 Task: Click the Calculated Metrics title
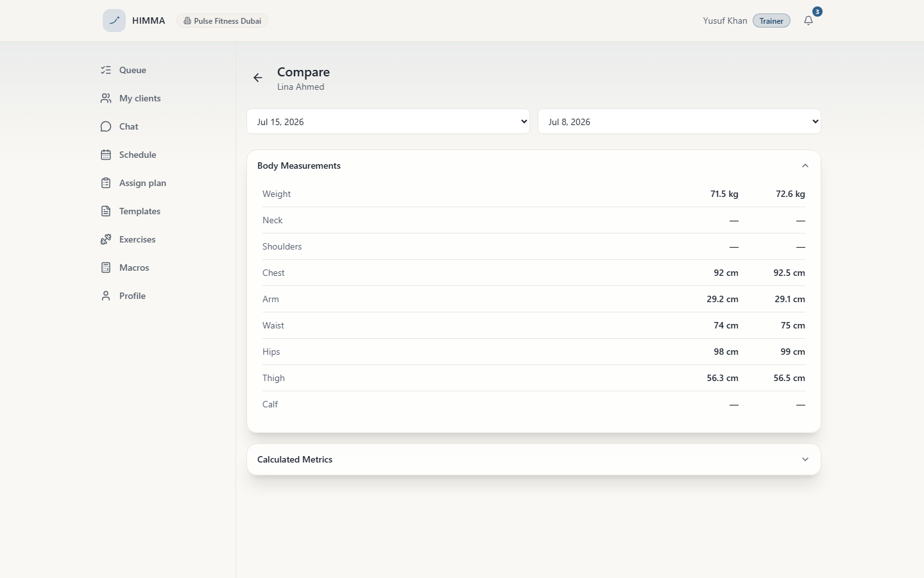tap(295, 459)
